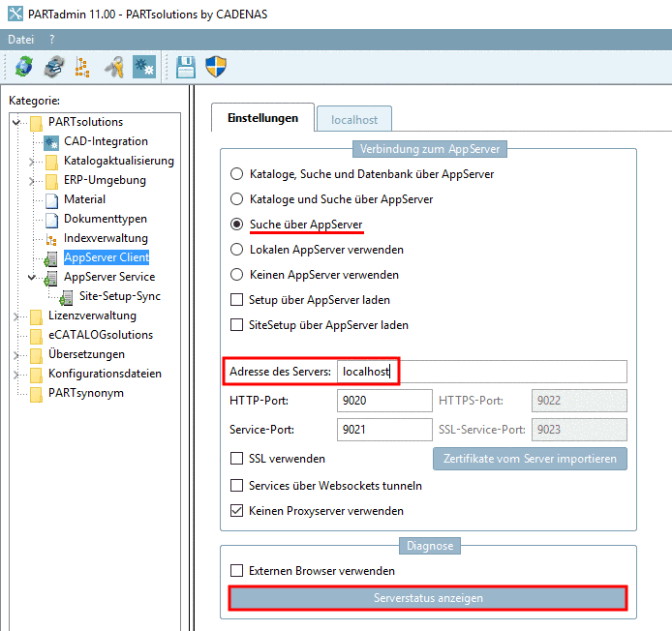Select 'ERP-Umgebung' tree label
This screenshot has width=672, height=631.
click(x=105, y=180)
